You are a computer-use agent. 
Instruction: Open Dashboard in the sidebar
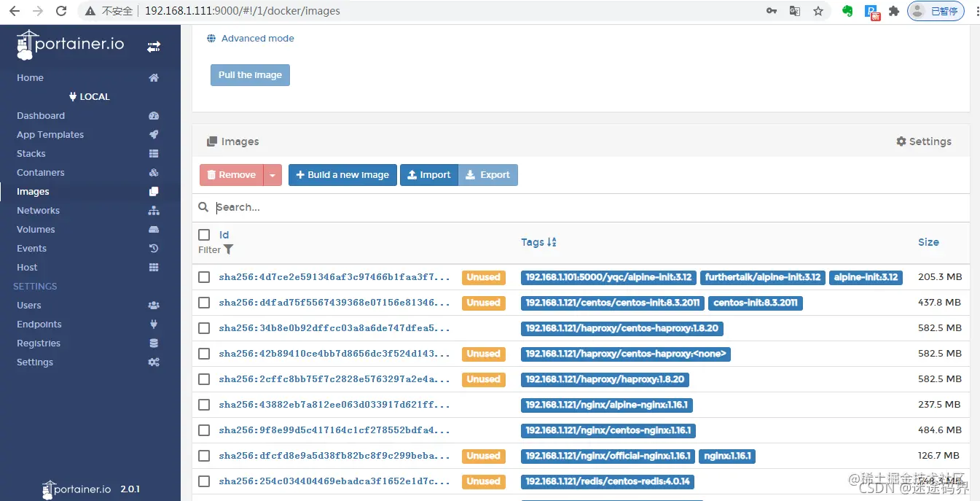(41, 116)
